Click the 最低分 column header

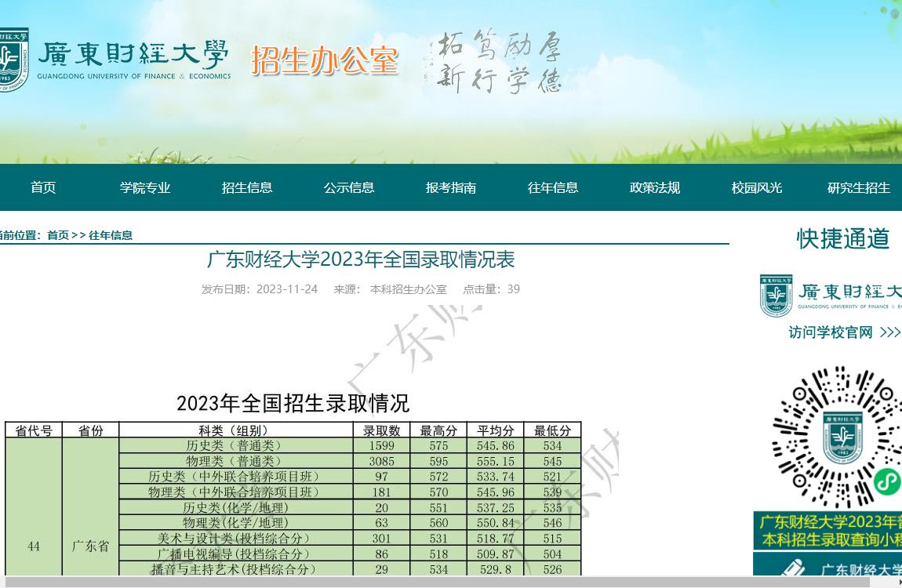[552, 430]
